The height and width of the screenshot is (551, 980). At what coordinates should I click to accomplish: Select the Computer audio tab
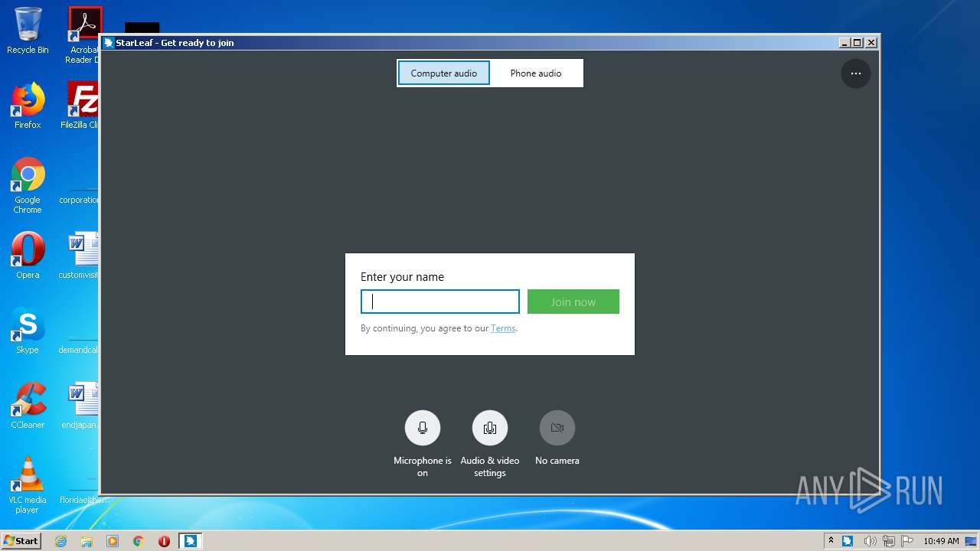(444, 73)
